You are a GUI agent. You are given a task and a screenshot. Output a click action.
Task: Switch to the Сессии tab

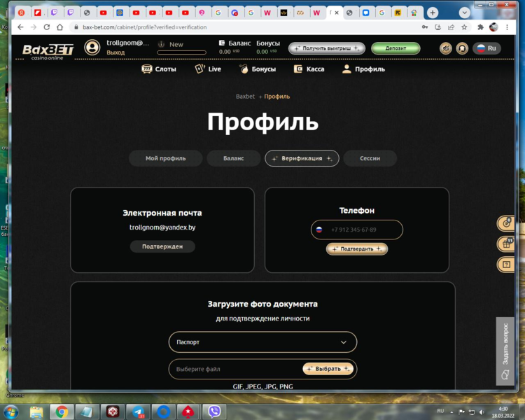click(x=370, y=158)
